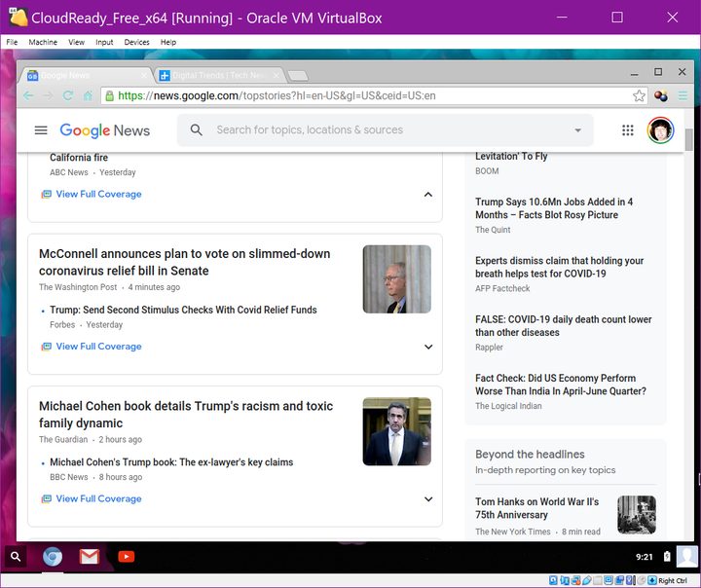This screenshot has width=701, height=588.
Task: Open VirtualBox File menu
Action: click(12, 42)
